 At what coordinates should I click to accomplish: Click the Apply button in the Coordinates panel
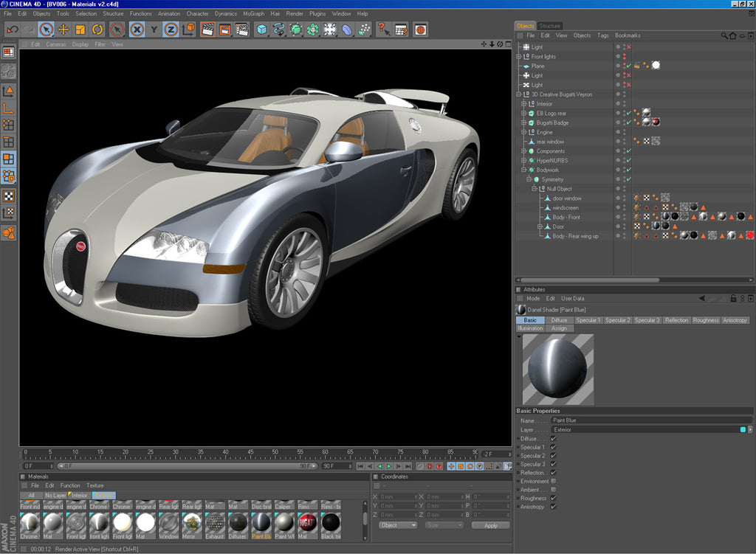(x=491, y=525)
